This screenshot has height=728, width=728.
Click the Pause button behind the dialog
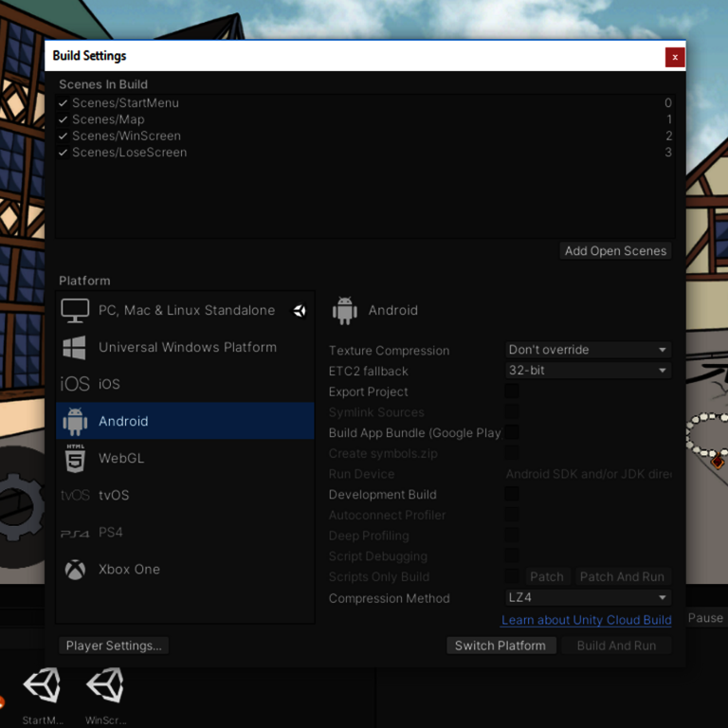coord(705,618)
